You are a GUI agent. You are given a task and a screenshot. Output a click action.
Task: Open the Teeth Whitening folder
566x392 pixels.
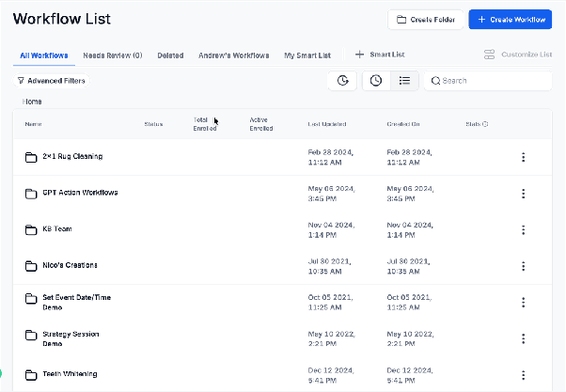pos(70,374)
